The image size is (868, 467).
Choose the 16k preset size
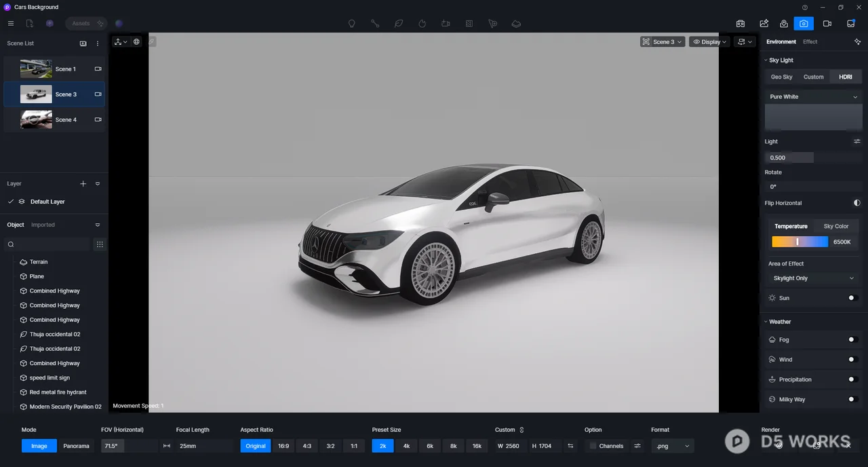point(477,446)
